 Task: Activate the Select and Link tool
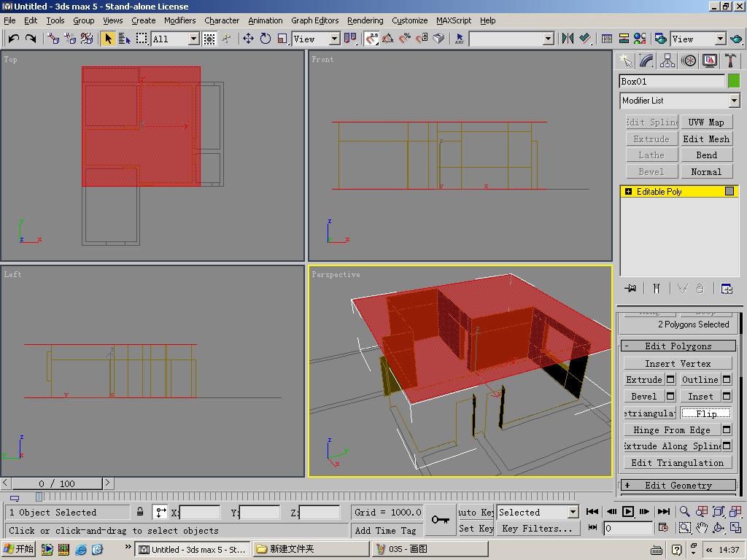(53, 39)
